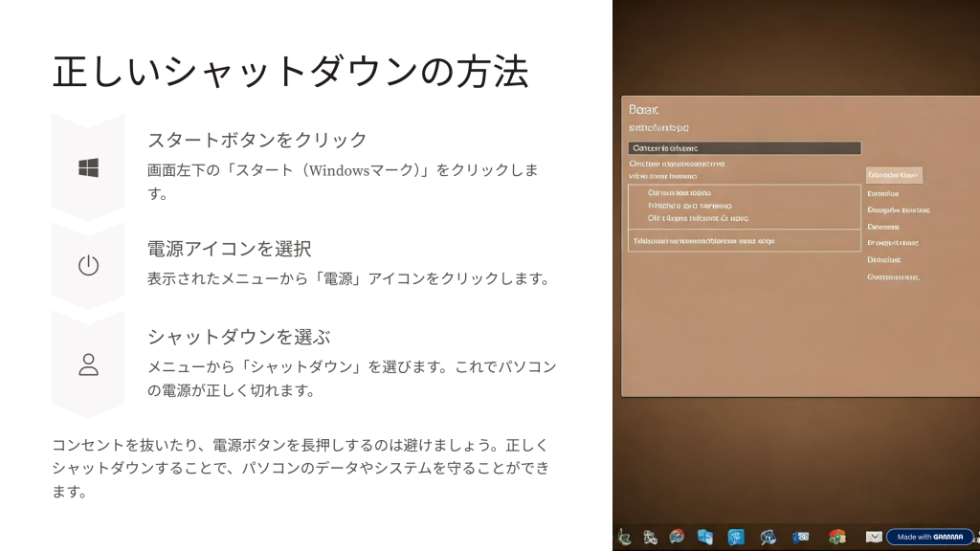Select the step title スタートボタンをクリック

pyautogui.click(x=257, y=140)
